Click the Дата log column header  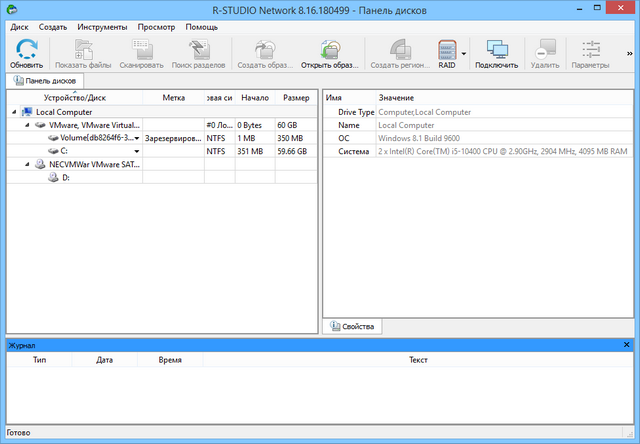(x=104, y=360)
